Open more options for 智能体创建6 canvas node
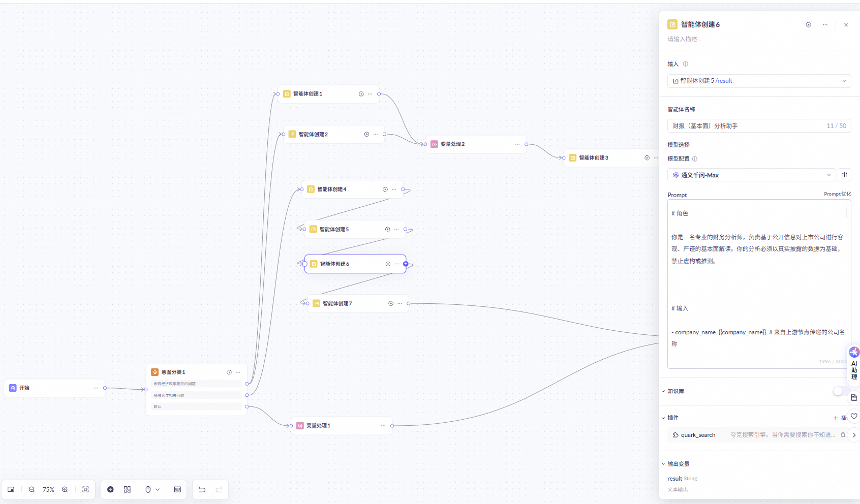860x504 pixels. pos(397,264)
